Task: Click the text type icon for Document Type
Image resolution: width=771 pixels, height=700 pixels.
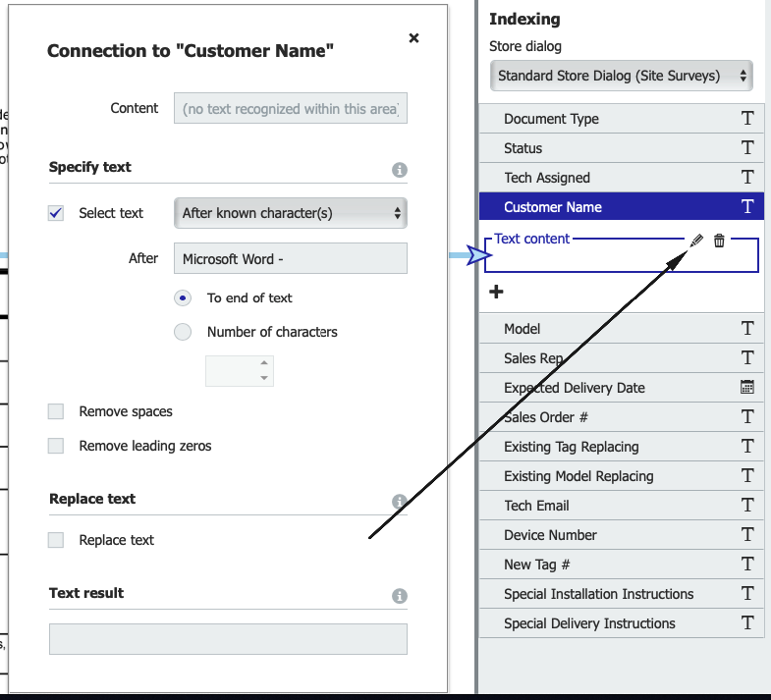Action: pyautogui.click(x=747, y=119)
